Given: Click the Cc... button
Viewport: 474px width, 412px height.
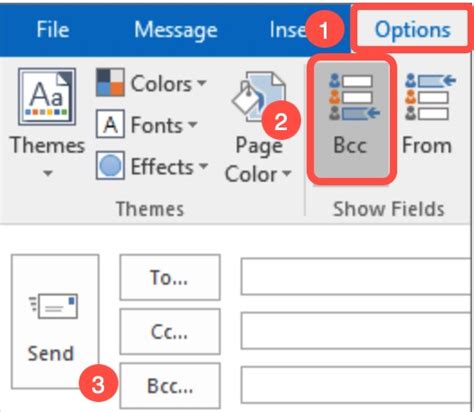Looking at the screenshot, I should (170, 332).
